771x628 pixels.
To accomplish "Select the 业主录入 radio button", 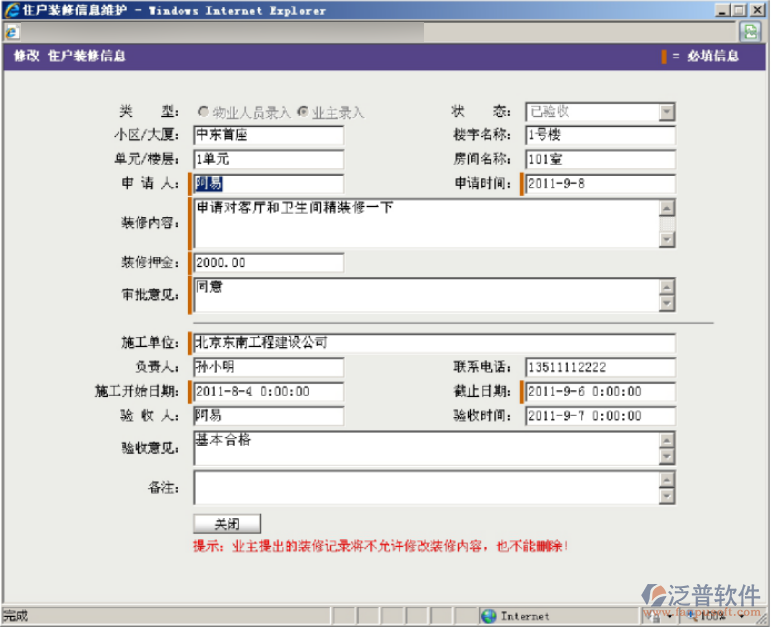I will pos(303,112).
